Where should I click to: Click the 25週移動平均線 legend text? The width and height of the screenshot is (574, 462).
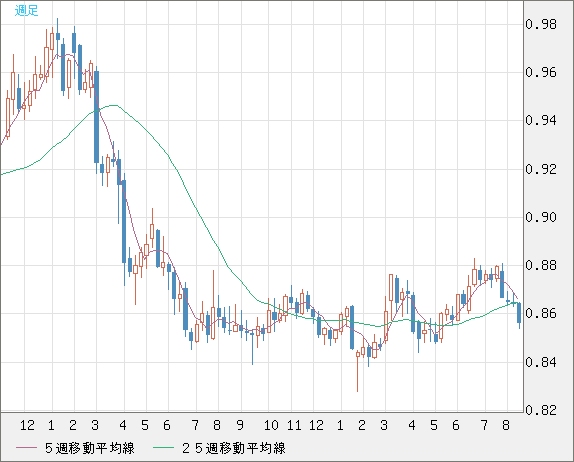click(234, 448)
